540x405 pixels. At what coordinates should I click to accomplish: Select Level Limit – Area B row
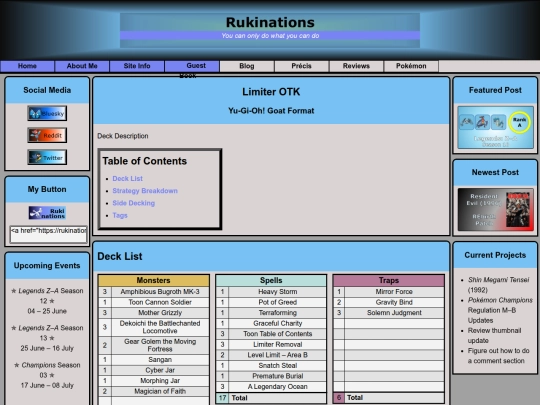tap(271, 355)
